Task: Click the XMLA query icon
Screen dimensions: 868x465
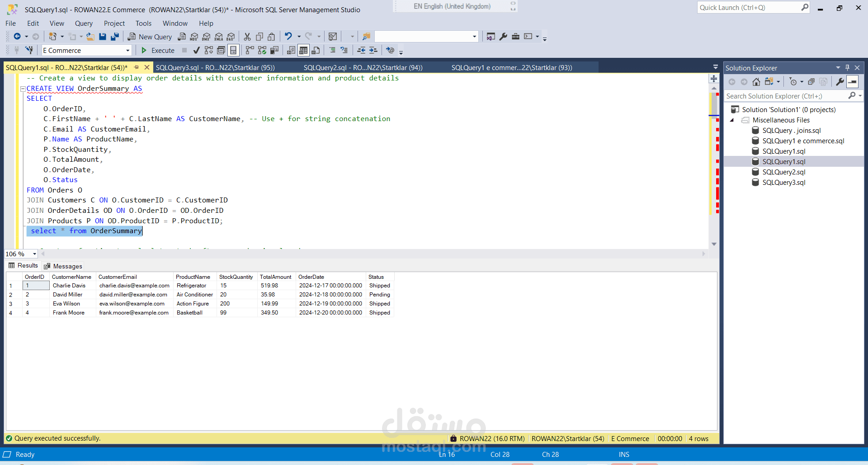Action: click(218, 37)
